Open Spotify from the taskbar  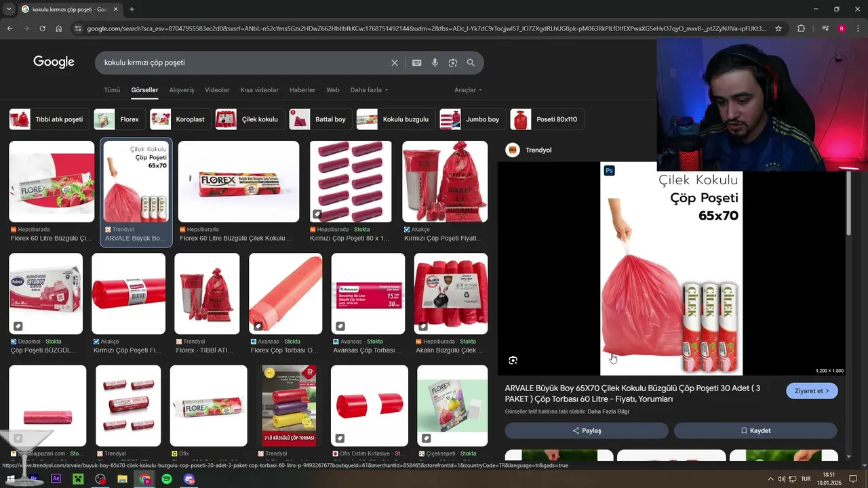(x=167, y=479)
